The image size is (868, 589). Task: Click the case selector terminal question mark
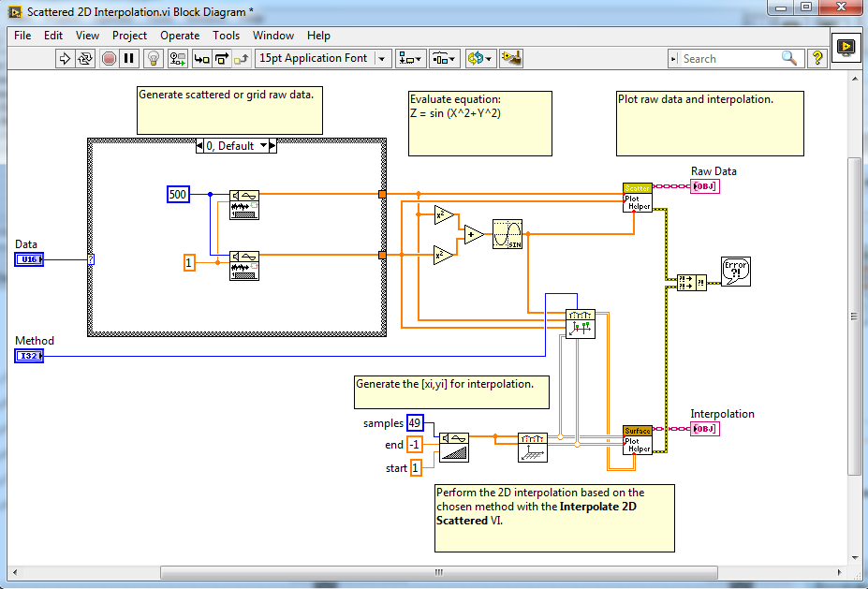pos(91,259)
